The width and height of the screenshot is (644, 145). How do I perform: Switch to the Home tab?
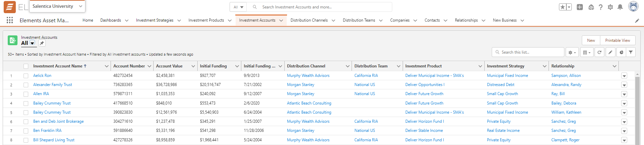[88, 20]
